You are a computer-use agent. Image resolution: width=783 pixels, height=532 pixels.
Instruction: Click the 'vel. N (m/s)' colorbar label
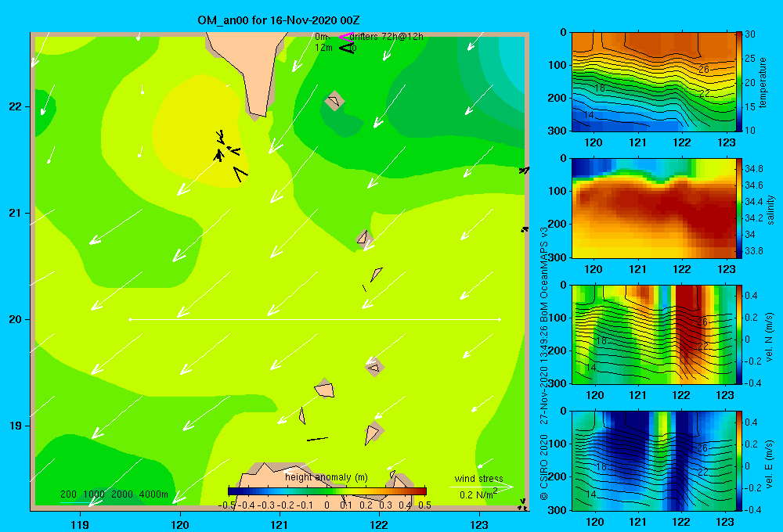(x=769, y=337)
